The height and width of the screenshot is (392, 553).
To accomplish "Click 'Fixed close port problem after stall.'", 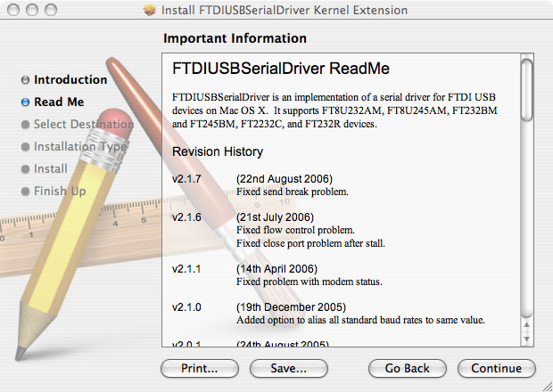I will coord(310,243).
